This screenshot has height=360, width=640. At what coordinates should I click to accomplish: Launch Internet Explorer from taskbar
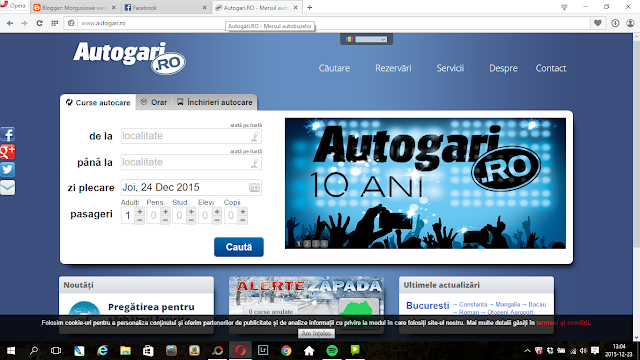102,351
